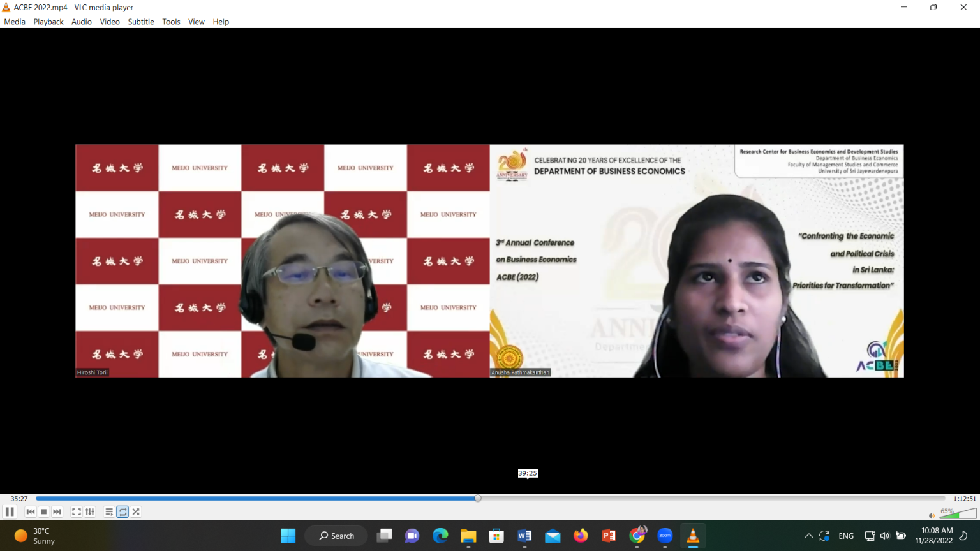The height and width of the screenshot is (551, 980).
Task: Toggle fullscreen video mode
Action: tap(76, 511)
